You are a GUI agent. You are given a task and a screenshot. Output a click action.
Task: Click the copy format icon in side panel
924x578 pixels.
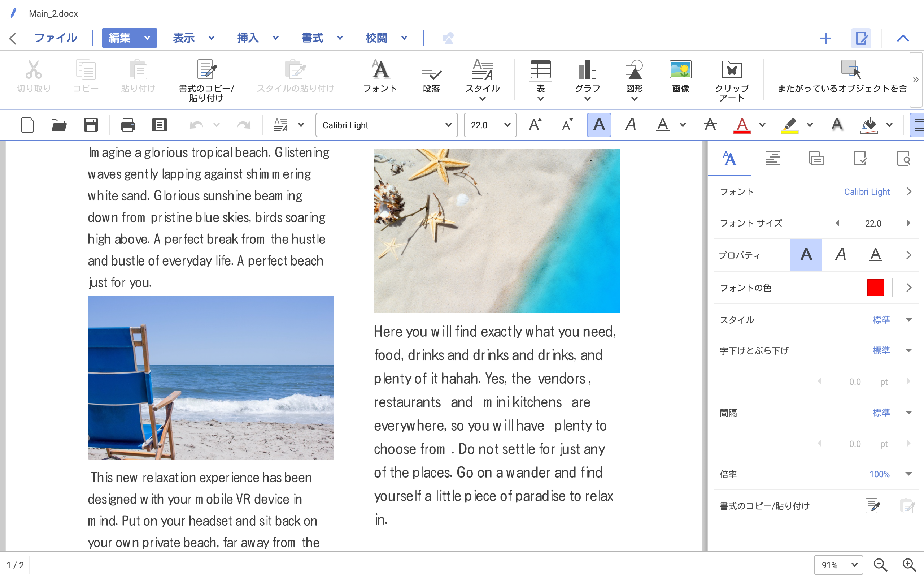872,506
